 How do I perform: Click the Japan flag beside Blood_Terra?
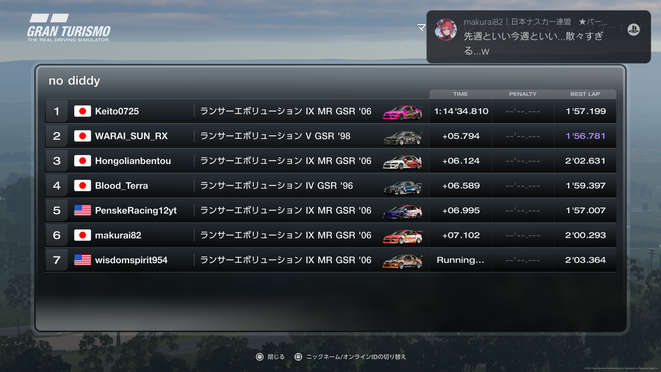[x=82, y=186]
